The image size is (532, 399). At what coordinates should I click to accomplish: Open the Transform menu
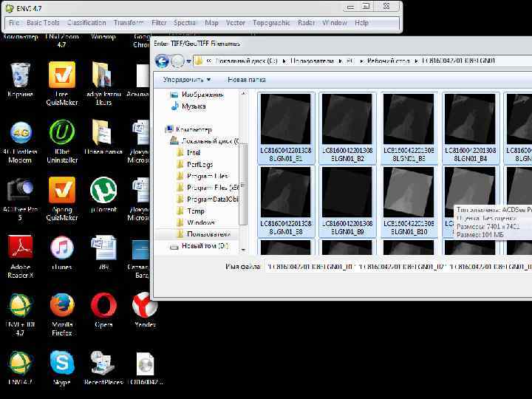pyautogui.click(x=129, y=23)
